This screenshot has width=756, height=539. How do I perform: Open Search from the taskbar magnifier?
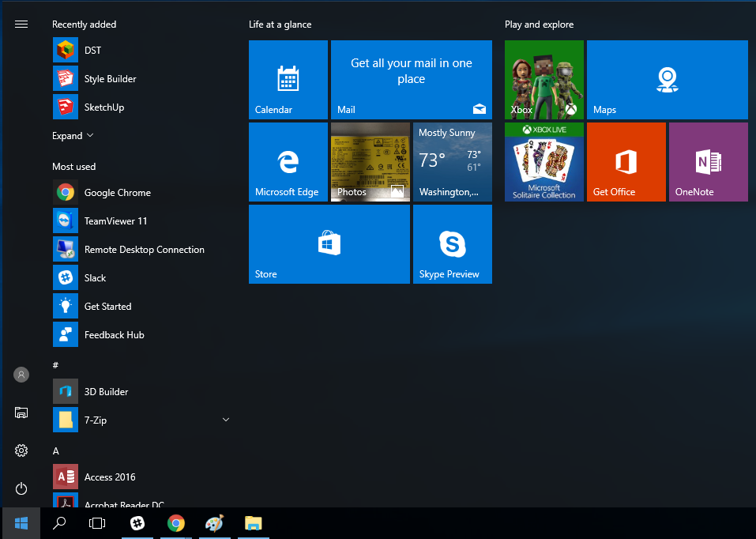(x=59, y=523)
